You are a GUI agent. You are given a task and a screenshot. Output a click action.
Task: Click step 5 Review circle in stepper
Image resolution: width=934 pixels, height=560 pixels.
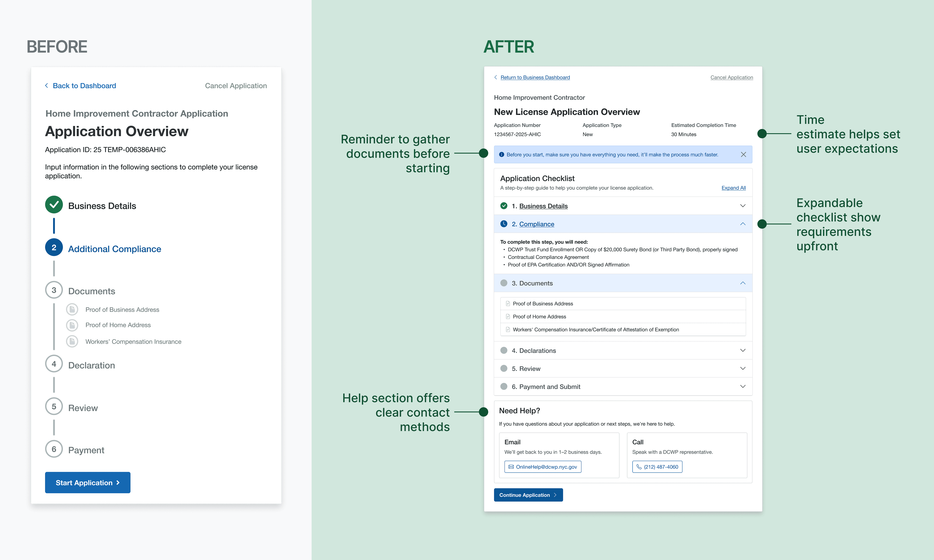pos(54,406)
